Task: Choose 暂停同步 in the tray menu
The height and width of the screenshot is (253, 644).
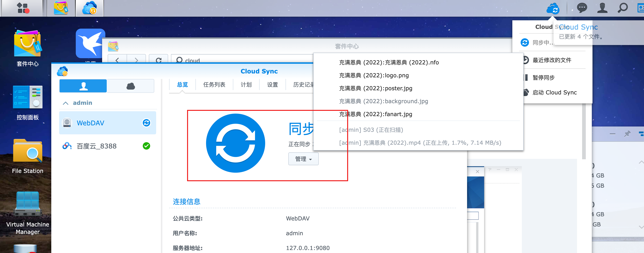Action: point(544,78)
